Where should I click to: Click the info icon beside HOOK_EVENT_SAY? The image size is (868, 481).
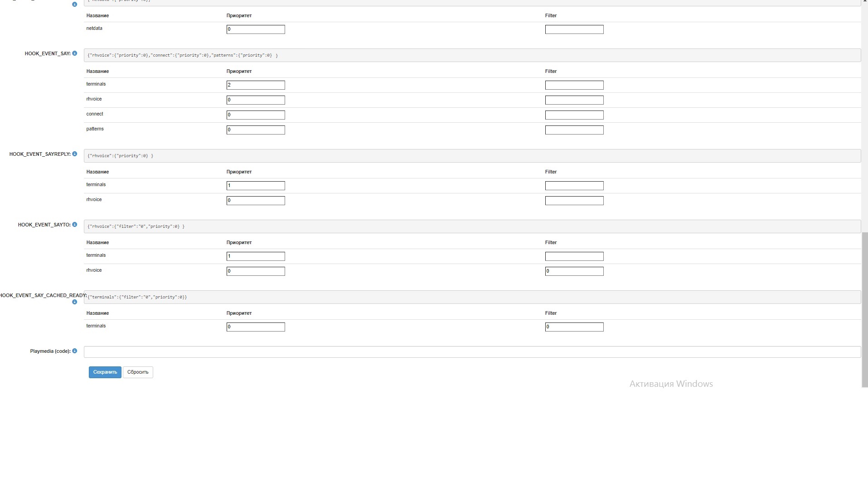coord(75,53)
